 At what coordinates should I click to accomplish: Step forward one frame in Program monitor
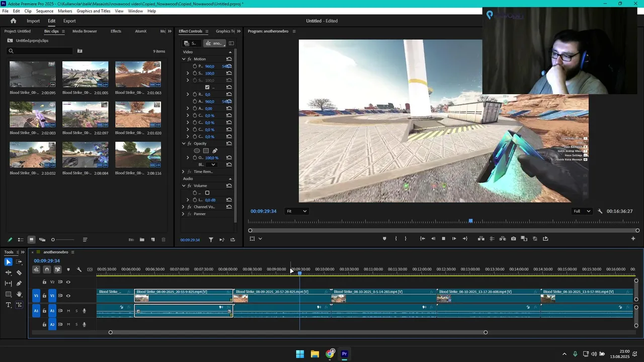pyautogui.click(x=454, y=239)
